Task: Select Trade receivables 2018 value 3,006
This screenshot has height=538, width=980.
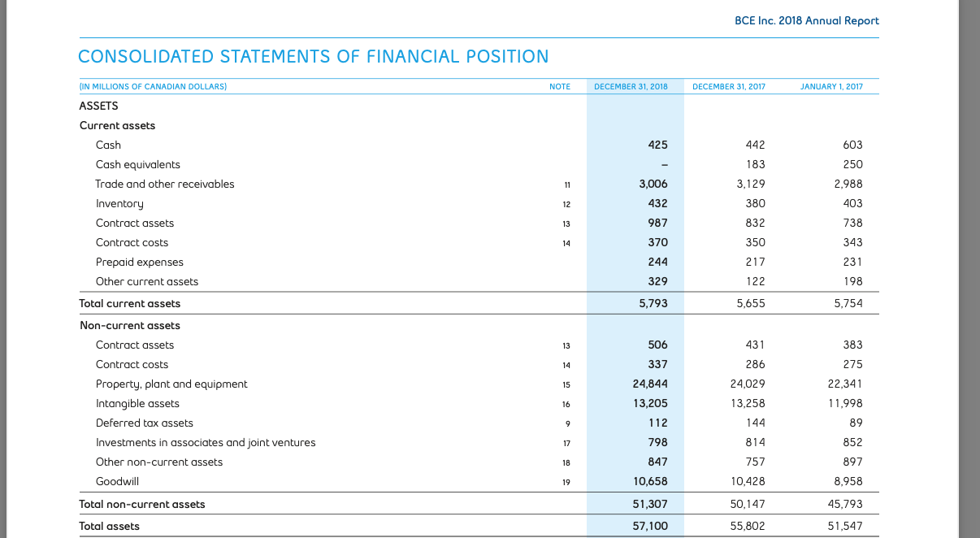Action: tap(653, 184)
